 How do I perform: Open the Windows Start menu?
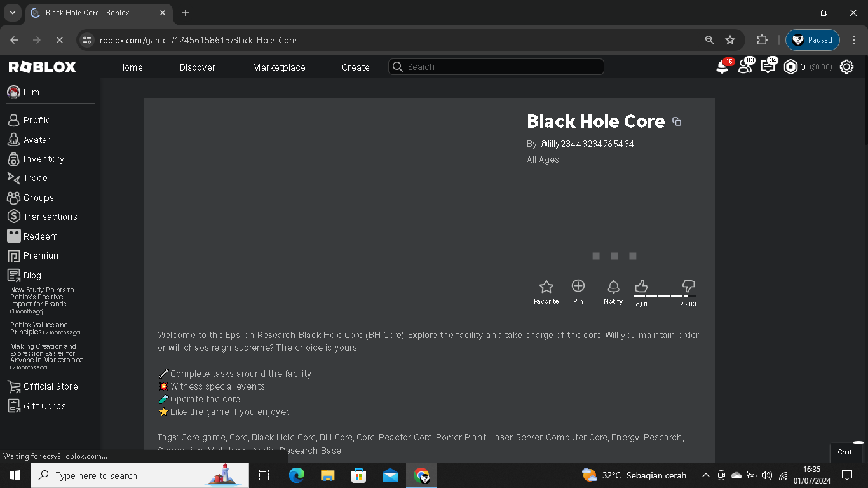(x=15, y=475)
